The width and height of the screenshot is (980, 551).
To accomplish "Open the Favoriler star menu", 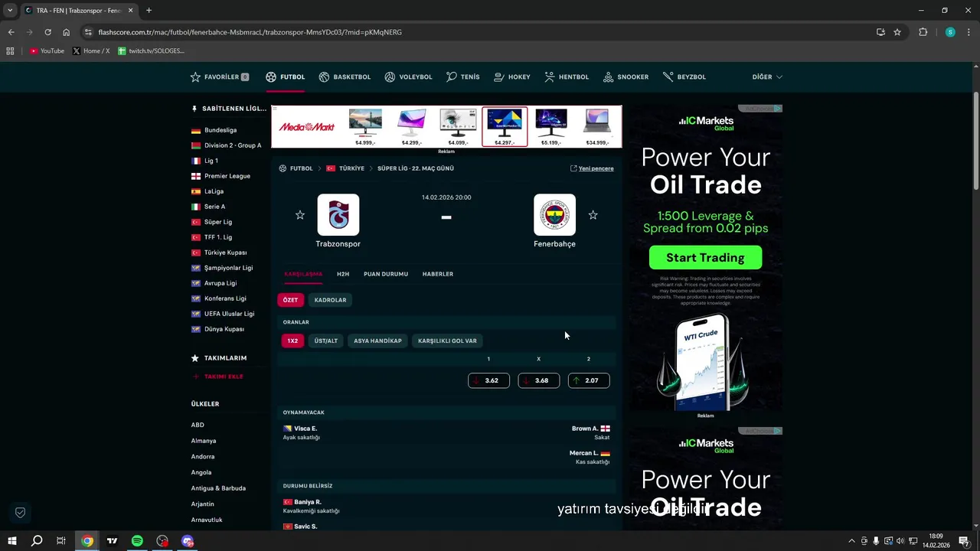I will click(x=219, y=77).
